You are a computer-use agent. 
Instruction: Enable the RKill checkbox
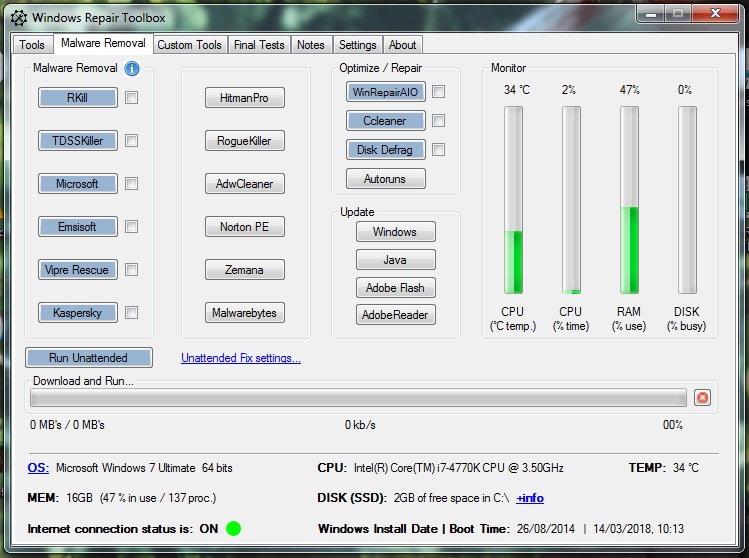(132, 98)
